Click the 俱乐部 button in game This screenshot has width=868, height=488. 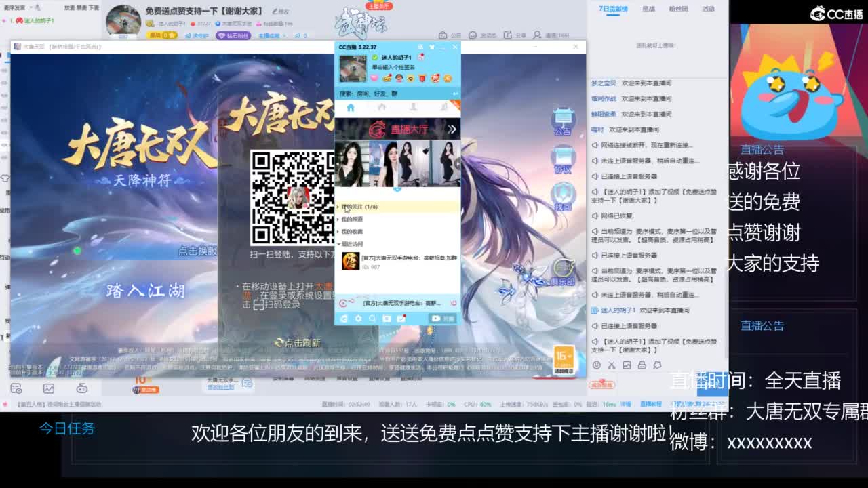click(x=562, y=272)
